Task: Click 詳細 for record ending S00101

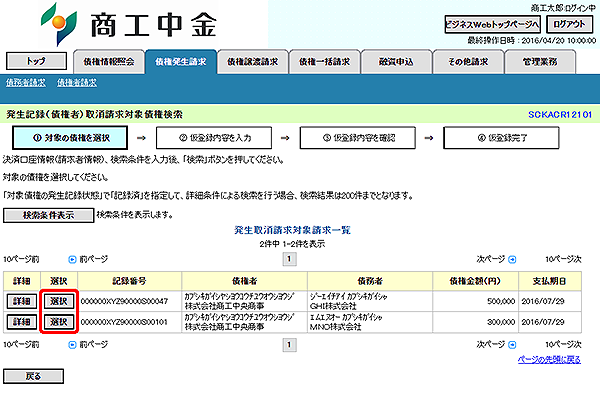Action: (22, 322)
